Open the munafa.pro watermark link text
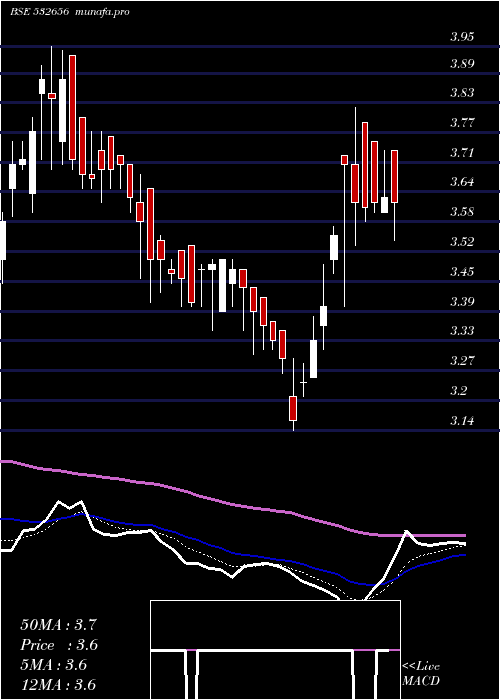500x700 pixels. [x=102, y=12]
